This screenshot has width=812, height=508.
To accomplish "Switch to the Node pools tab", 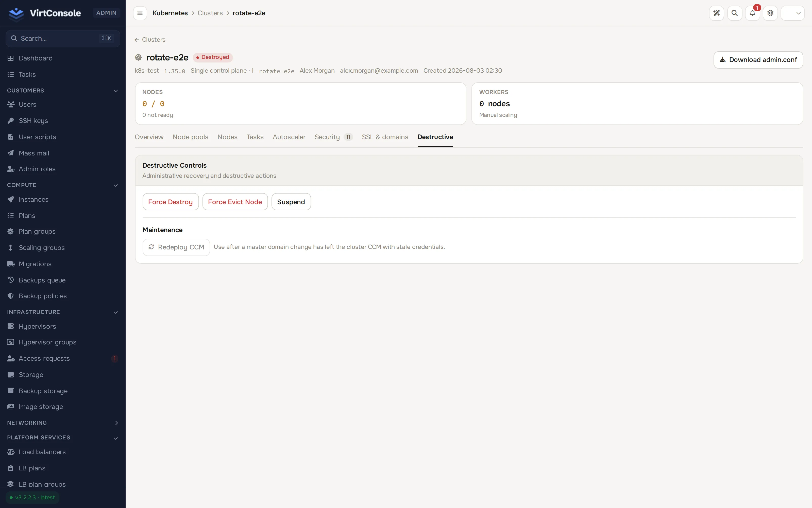I will click(x=190, y=137).
